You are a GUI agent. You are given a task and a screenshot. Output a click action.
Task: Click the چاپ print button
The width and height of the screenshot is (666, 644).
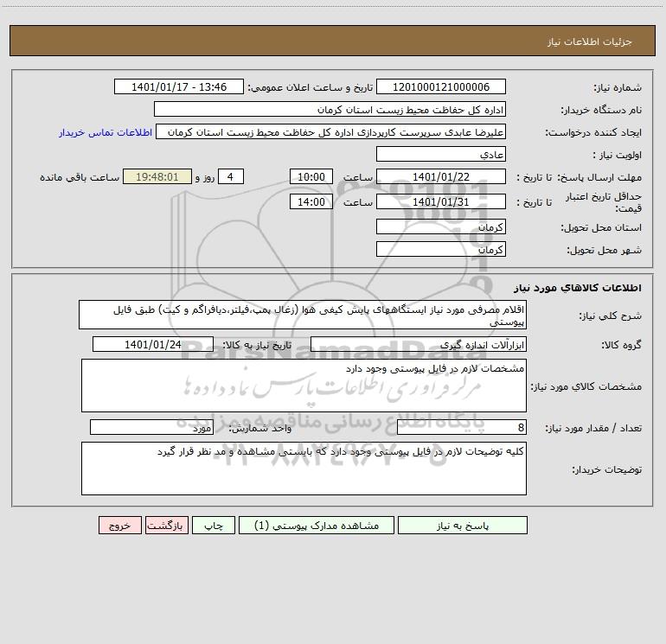point(214,525)
